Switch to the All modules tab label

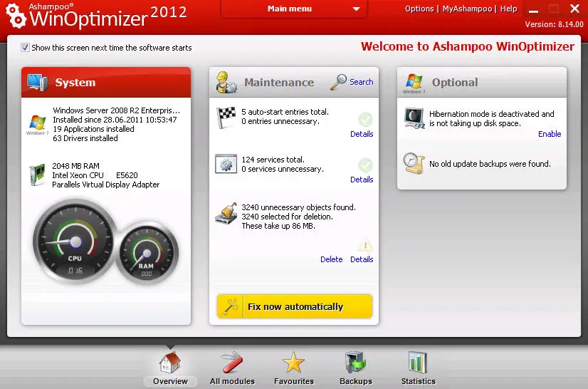coord(232,381)
